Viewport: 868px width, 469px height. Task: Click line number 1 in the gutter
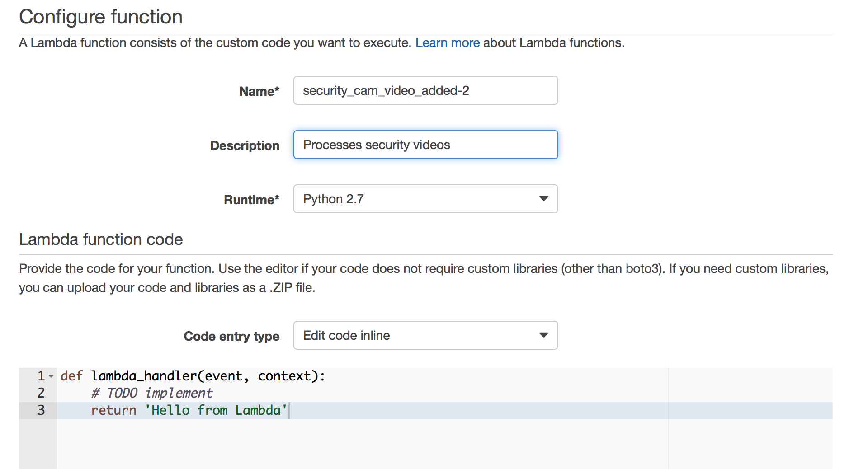[41, 375]
